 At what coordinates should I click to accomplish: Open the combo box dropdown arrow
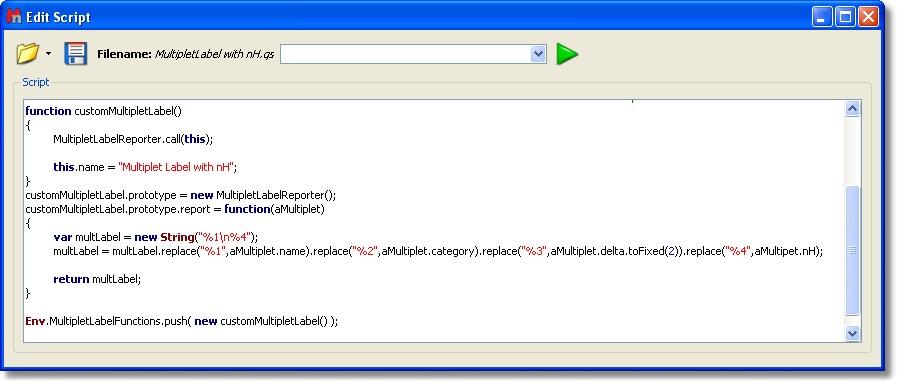[x=538, y=54]
